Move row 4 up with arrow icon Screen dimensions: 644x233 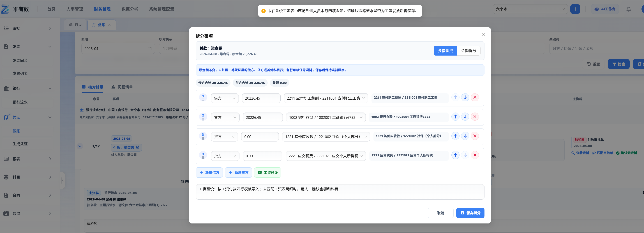[x=455, y=155]
